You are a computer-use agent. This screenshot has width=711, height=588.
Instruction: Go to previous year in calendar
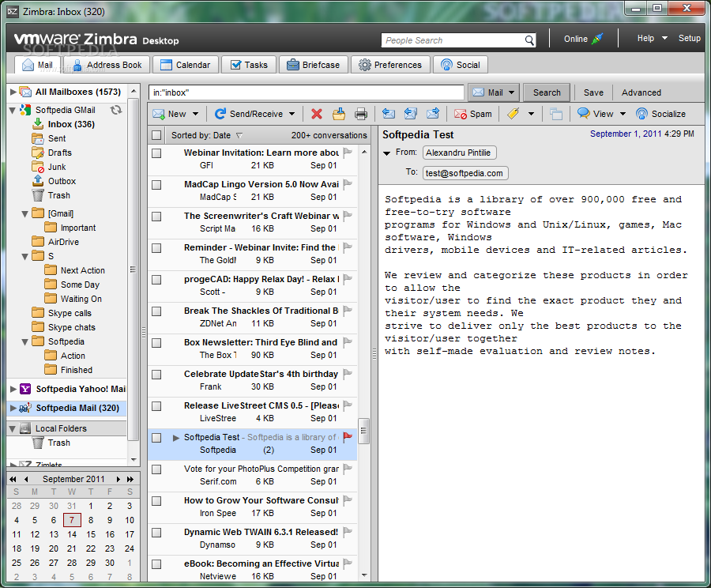[13, 479]
